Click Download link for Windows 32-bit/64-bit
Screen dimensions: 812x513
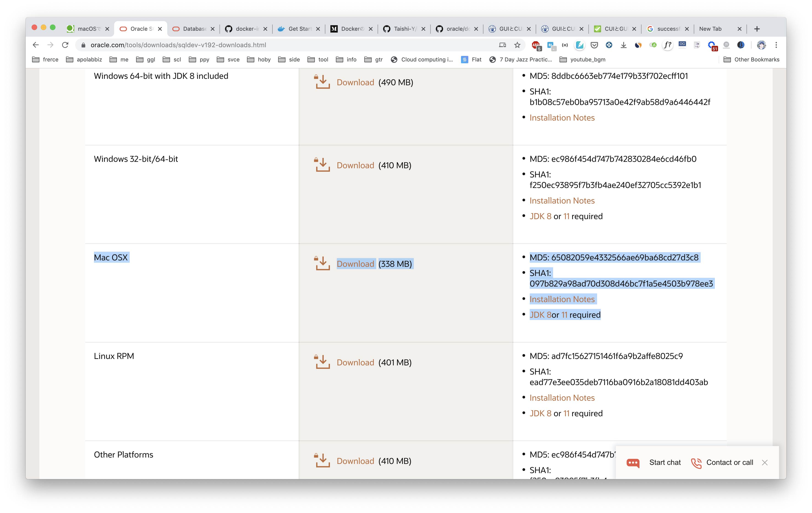click(355, 165)
